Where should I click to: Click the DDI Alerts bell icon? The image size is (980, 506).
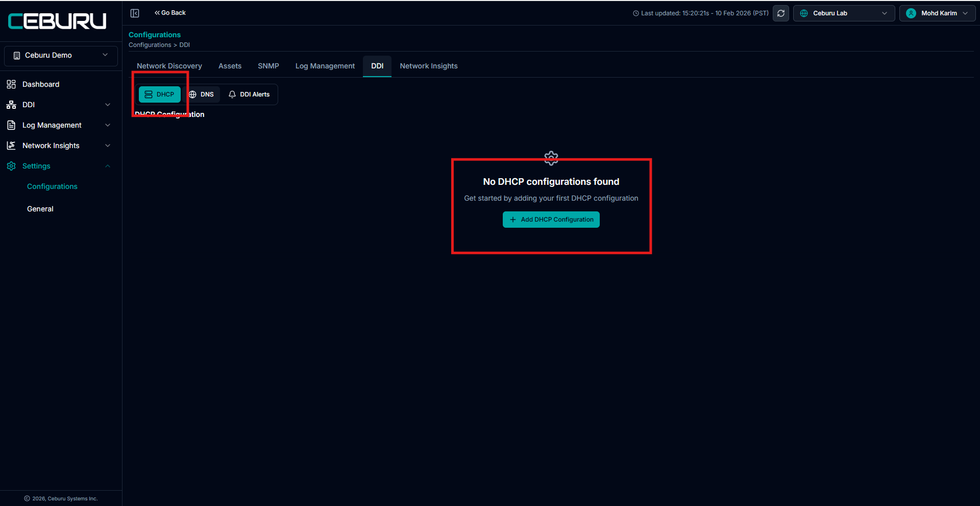232,94
